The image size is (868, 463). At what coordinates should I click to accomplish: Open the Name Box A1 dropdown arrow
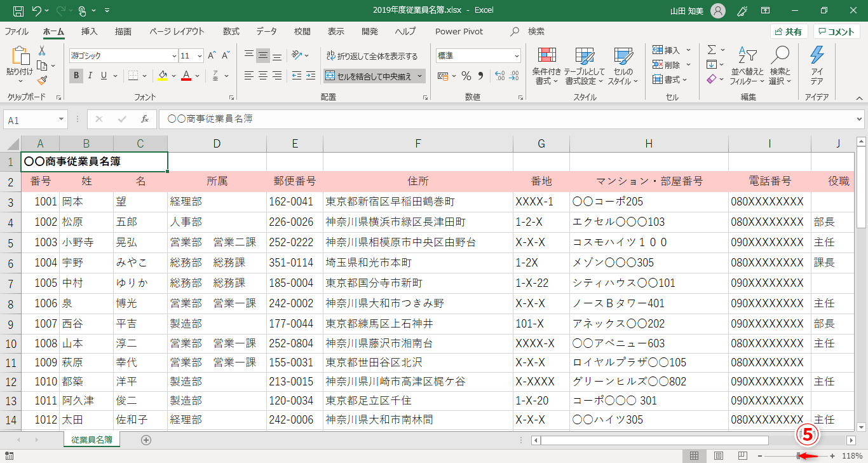click(62, 120)
